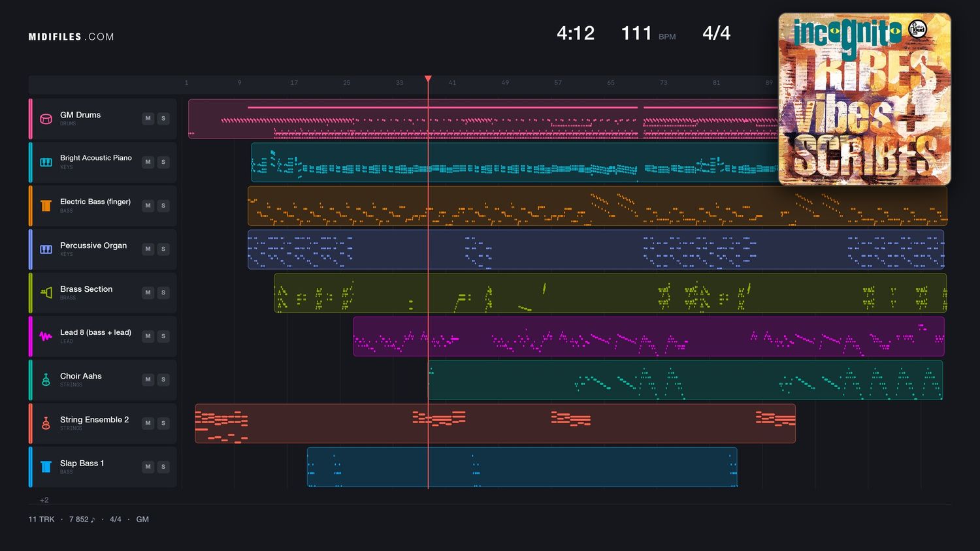Jump to bar 25 on the ruler

point(347,83)
